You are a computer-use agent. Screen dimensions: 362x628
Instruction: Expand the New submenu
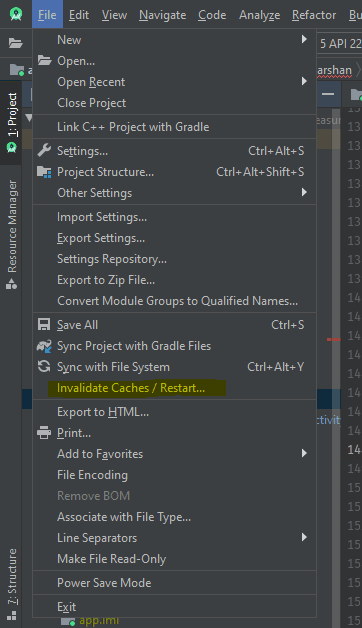tap(304, 39)
